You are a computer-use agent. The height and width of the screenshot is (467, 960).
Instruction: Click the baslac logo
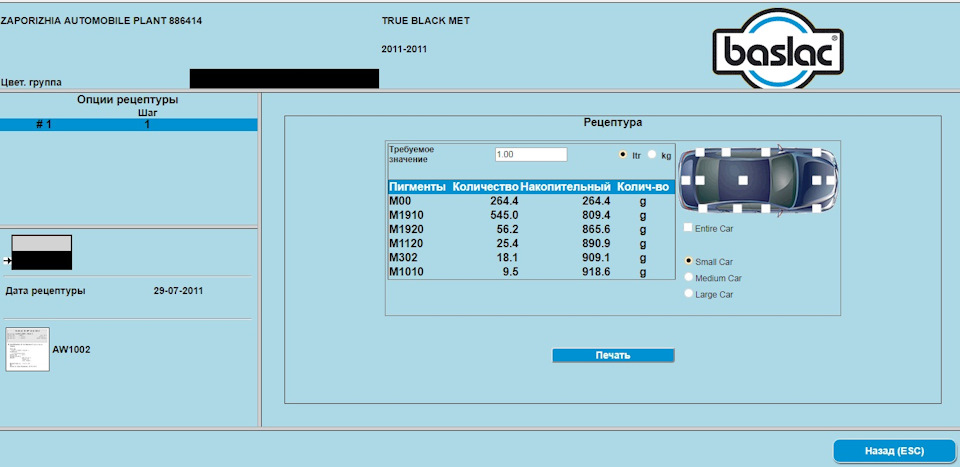(x=778, y=49)
